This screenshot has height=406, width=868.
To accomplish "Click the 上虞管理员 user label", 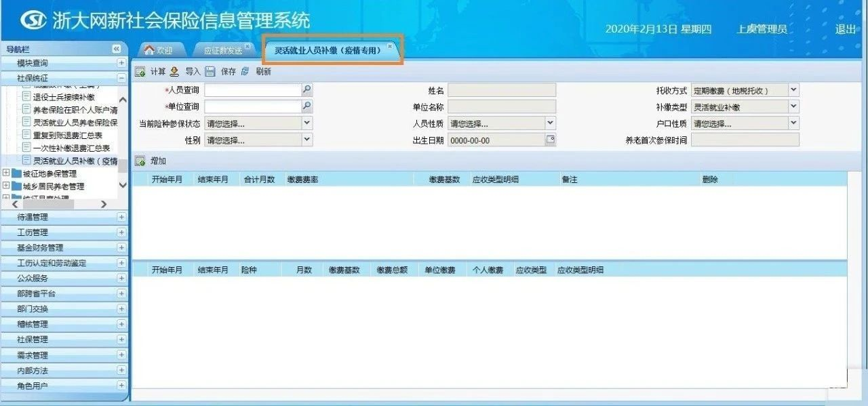I will (x=762, y=29).
